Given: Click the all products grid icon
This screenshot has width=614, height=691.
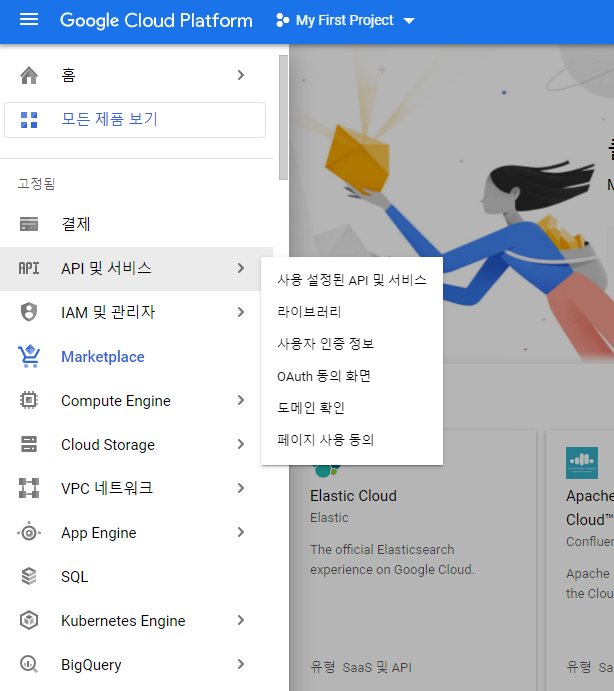Looking at the screenshot, I should click(29, 120).
